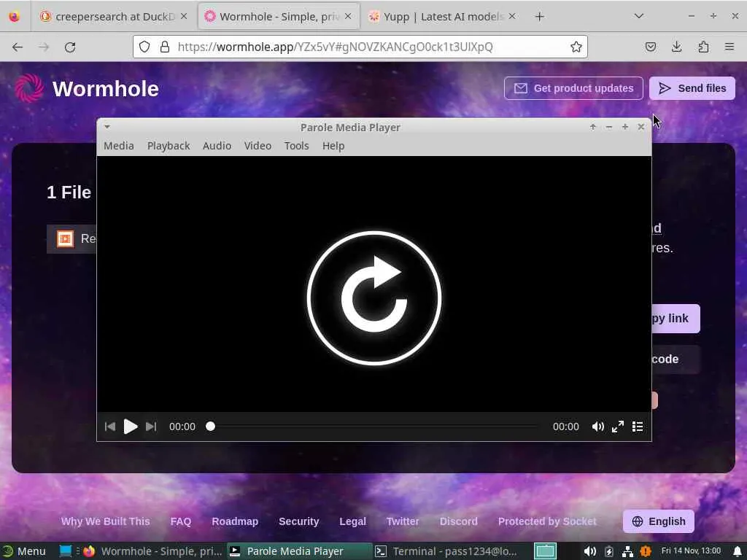Click the Send files button

coord(692,88)
